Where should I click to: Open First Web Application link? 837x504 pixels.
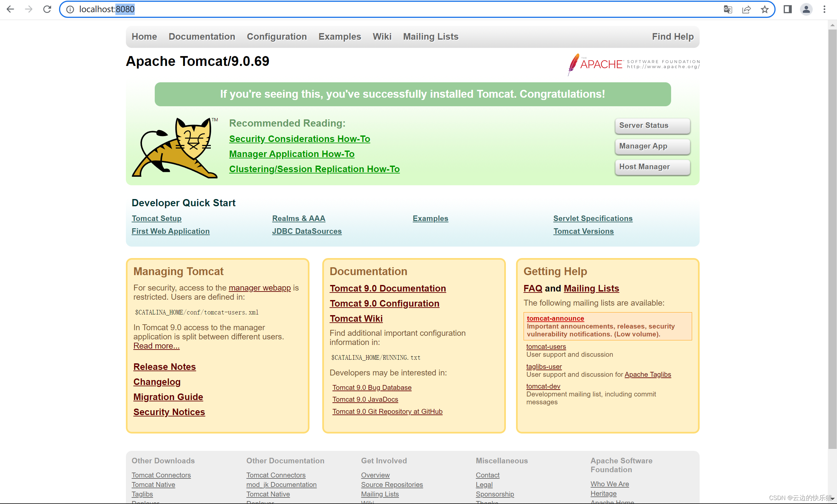(170, 231)
